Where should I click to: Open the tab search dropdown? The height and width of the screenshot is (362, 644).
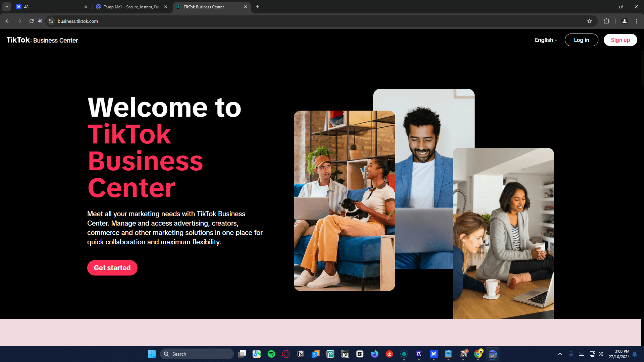click(7, 7)
